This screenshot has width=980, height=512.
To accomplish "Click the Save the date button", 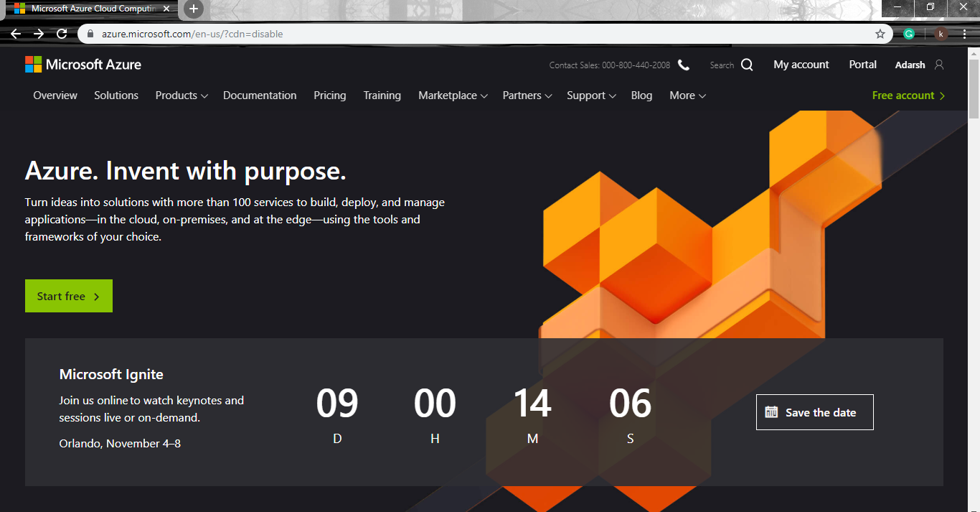I will click(x=814, y=412).
